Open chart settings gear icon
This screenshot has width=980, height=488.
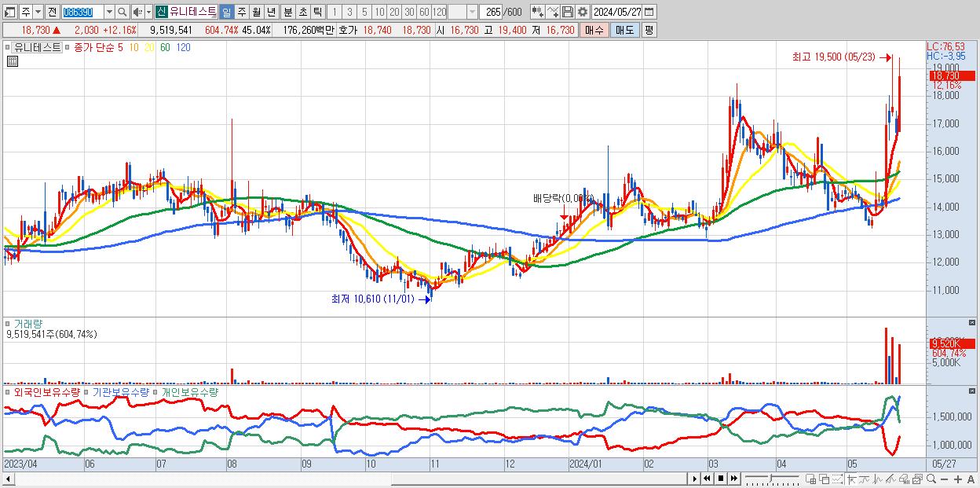[x=583, y=12]
